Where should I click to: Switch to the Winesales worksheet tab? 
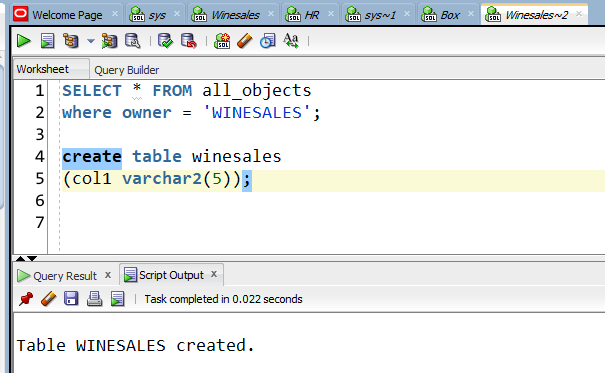235,15
